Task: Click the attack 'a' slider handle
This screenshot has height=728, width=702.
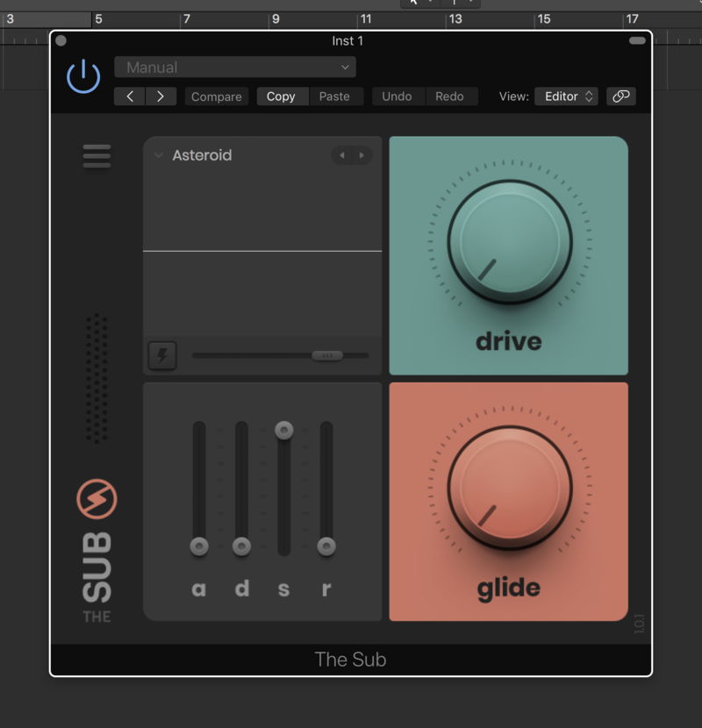Action: (x=199, y=546)
